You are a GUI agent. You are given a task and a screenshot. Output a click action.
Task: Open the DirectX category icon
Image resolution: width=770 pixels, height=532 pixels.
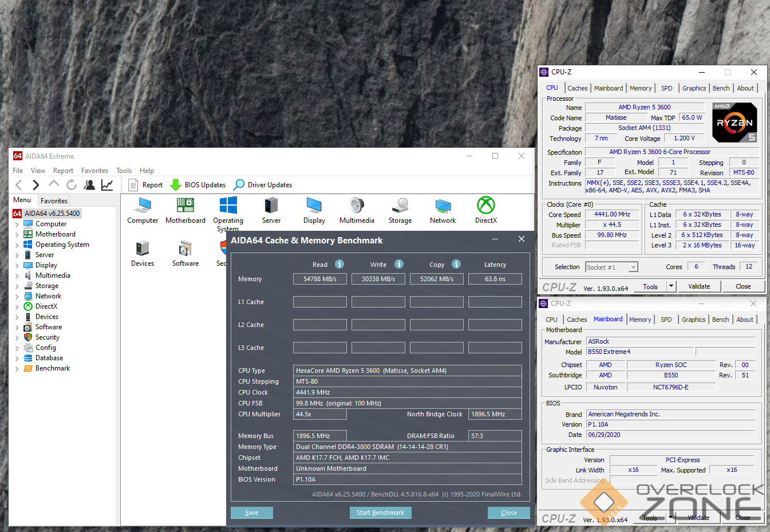(x=486, y=210)
